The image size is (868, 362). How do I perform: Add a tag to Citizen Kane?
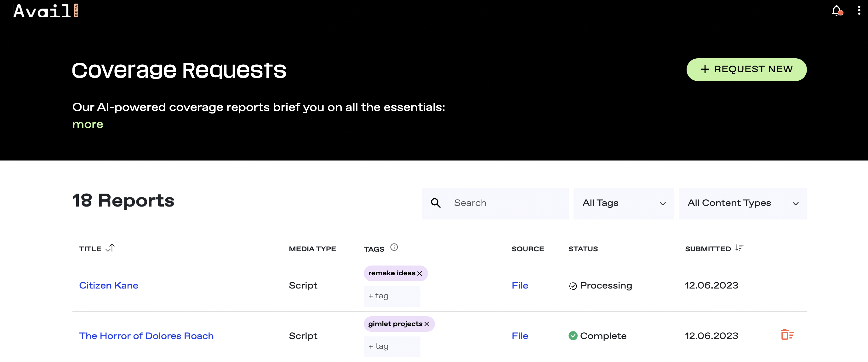391,296
